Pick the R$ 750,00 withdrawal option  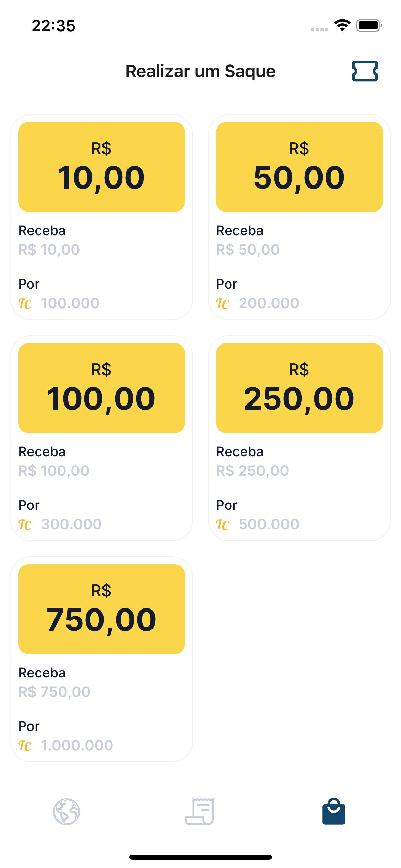pyautogui.click(x=101, y=659)
